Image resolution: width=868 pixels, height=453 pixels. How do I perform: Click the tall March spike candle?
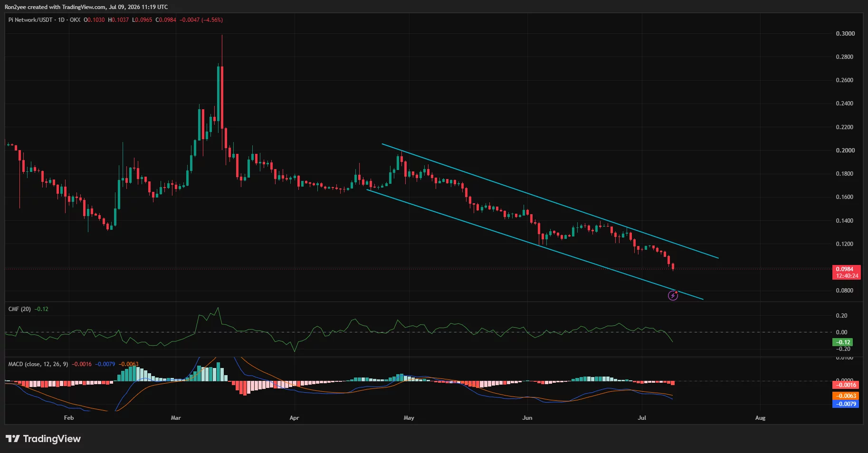(x=222, y=97)
